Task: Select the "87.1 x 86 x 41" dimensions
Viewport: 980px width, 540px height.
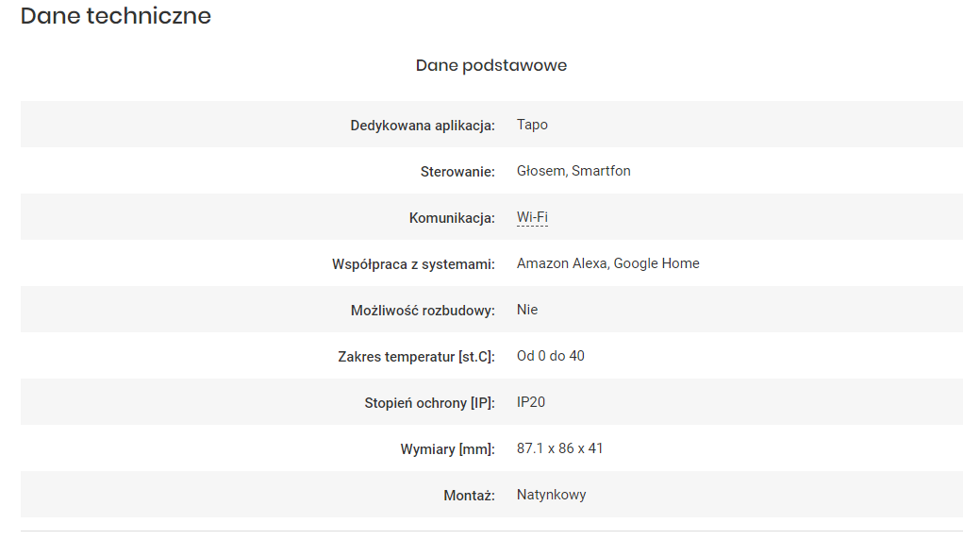Action: (560, 448)
